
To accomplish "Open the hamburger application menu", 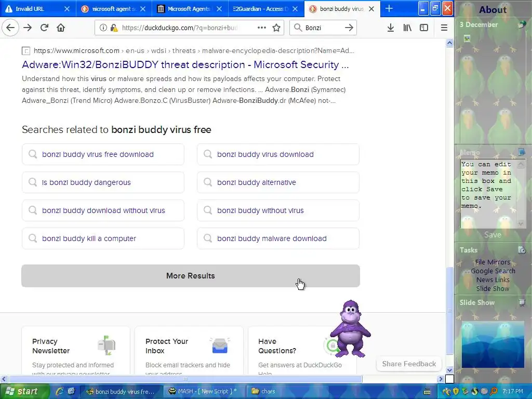I will (444, 28).
